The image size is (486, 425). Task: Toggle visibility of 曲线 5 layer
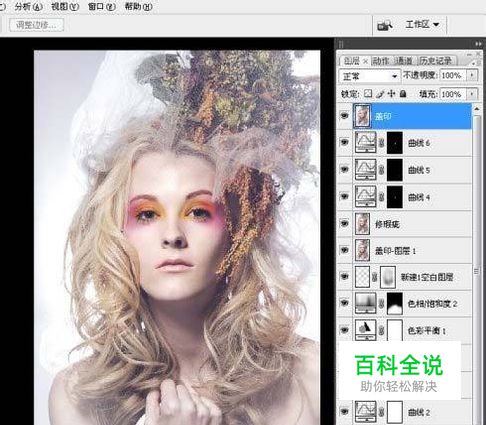pos(344,169)
